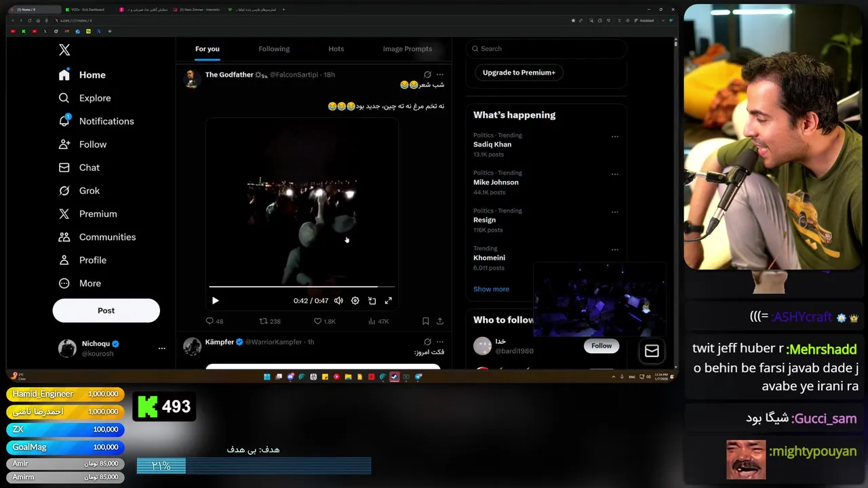Open more options for Mike Johnson trend
This screenshot has height=488, width=868.
click(x=615, y=174)
